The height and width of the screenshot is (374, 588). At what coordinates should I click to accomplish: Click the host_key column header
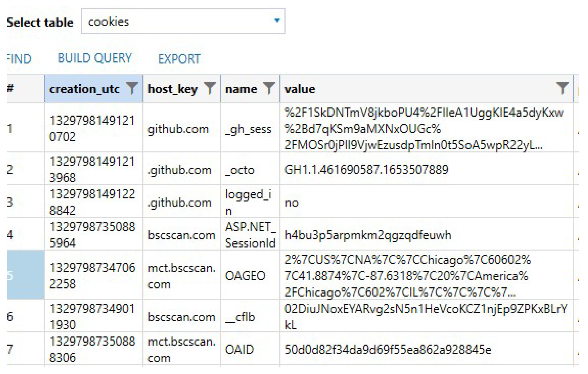(x=172, y=89)
